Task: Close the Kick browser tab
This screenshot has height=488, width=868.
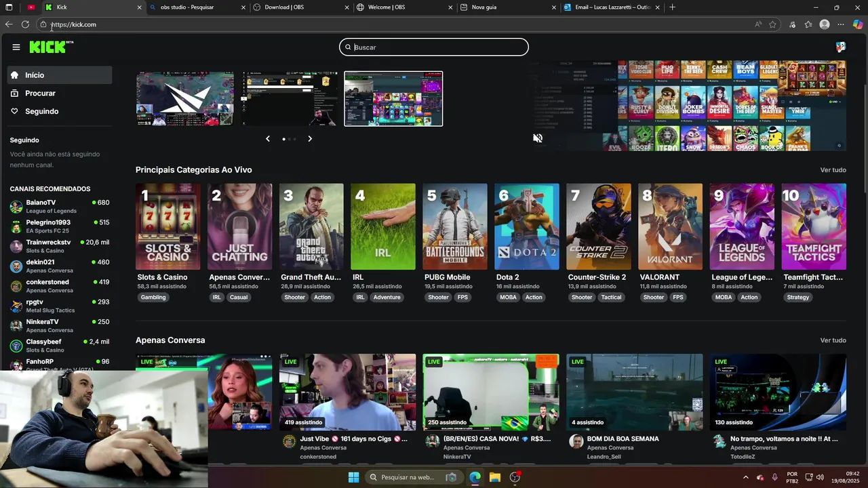Action: 139,7
